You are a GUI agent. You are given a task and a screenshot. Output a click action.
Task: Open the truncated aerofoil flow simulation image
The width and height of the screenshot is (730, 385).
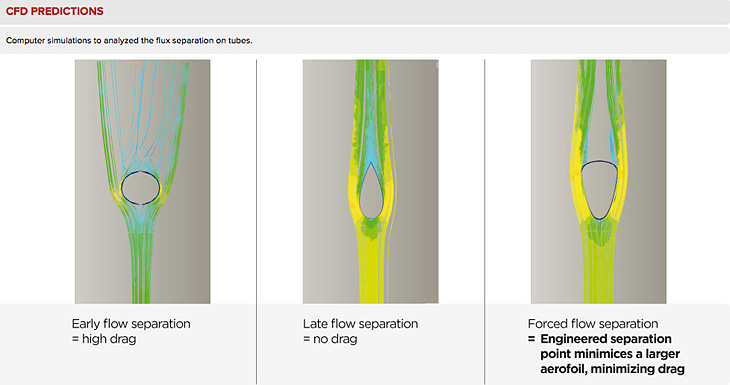(x=599, y=182)
